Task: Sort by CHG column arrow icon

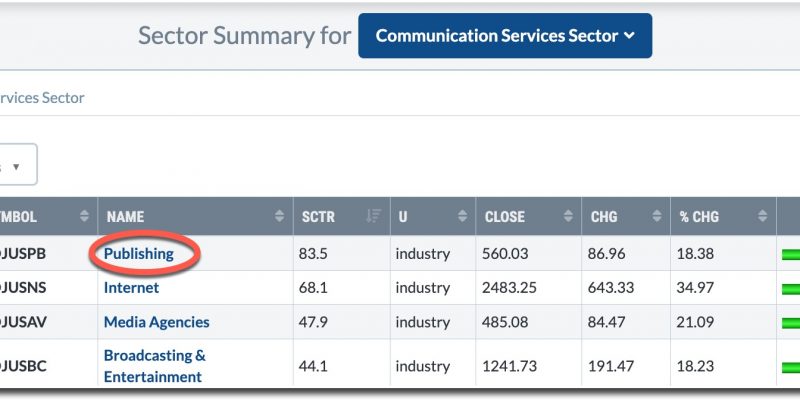Action: [x=655, y=216]
